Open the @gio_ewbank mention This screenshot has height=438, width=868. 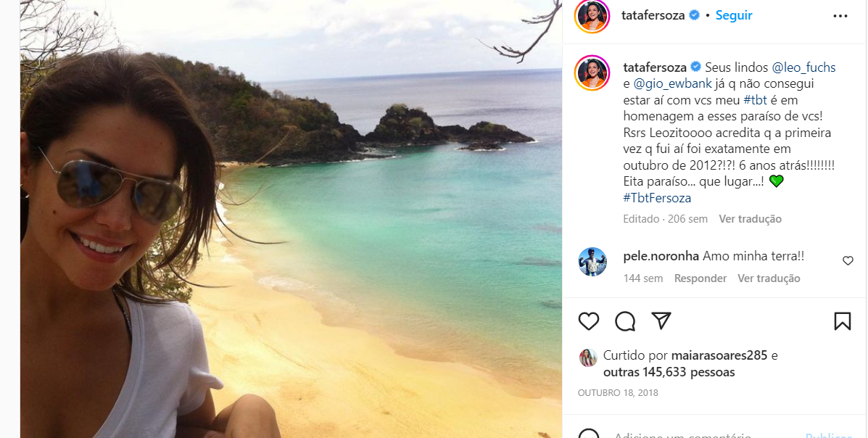tap(673, 83)
